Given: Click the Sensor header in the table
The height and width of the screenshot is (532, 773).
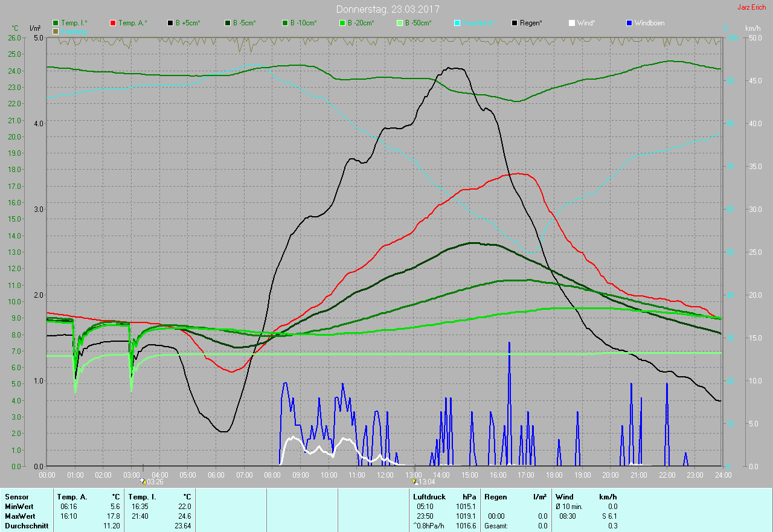Looking at the screenshot, I should [x=16, y=497].
